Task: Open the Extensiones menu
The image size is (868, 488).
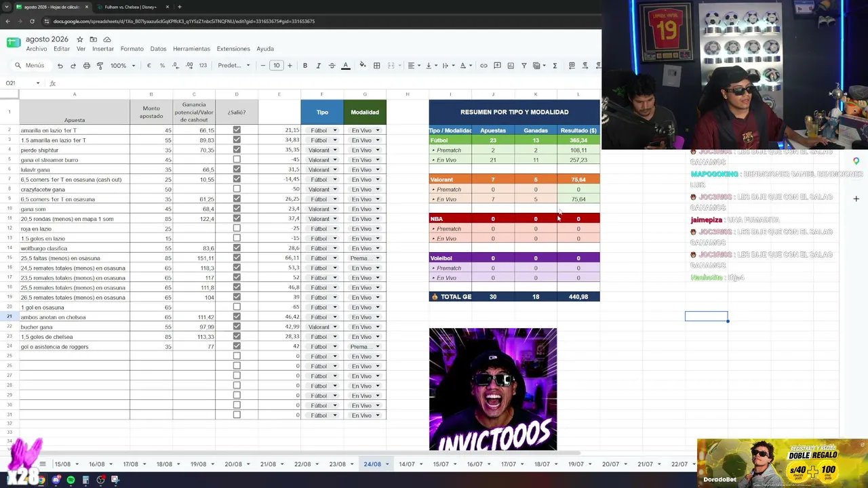Action: [233, 49]
